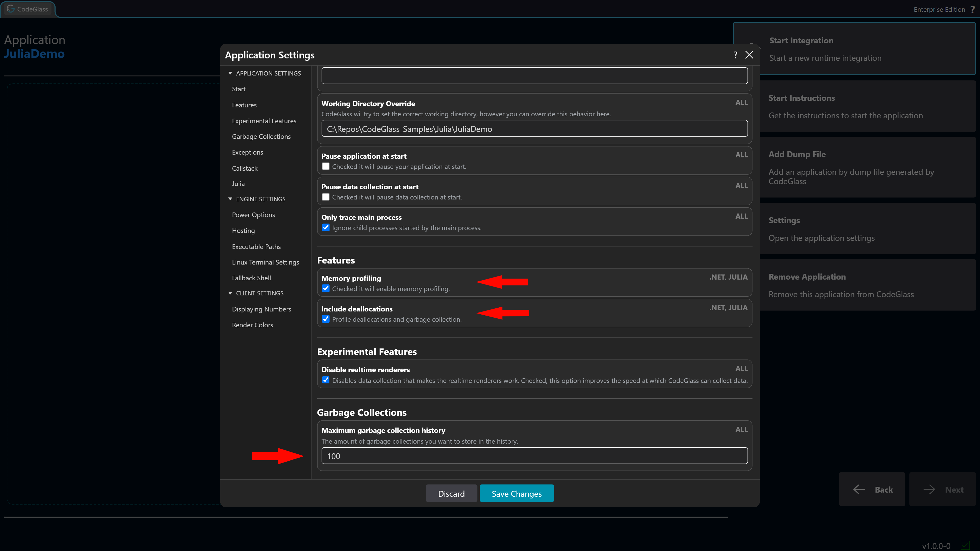Click the Next button label
The image size is (980, 551).
point(954,490)
